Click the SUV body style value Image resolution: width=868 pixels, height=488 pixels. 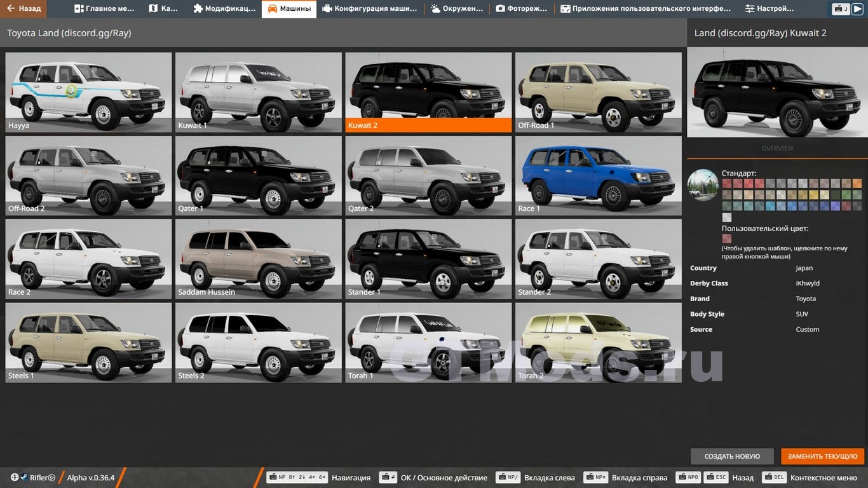tap(803, 314)
